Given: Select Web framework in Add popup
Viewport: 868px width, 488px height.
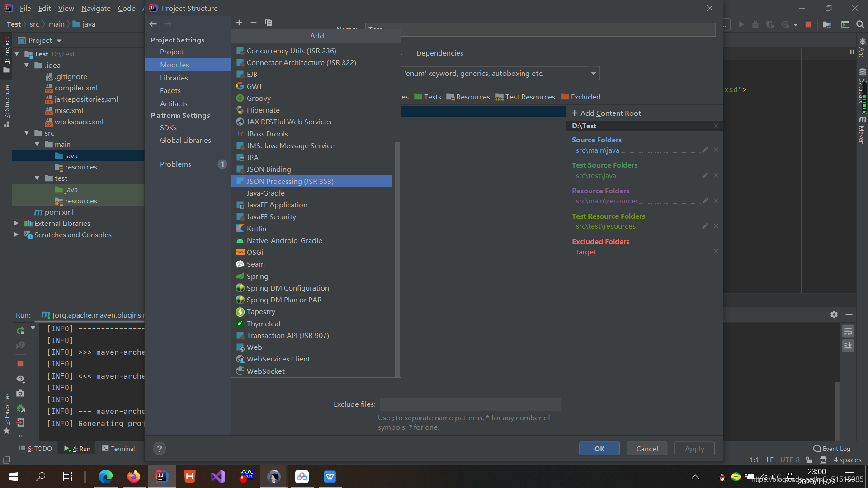Looking at the screenshot, I should point(312,347).
